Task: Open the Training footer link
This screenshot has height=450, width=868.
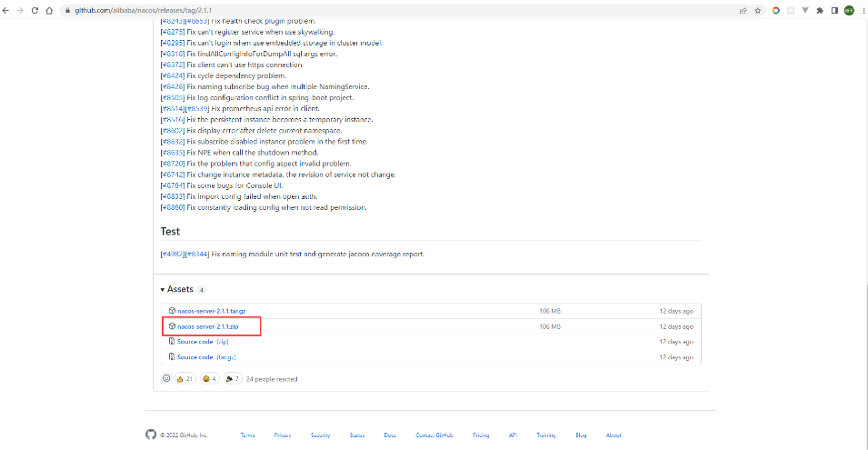Action: (546, 435)
